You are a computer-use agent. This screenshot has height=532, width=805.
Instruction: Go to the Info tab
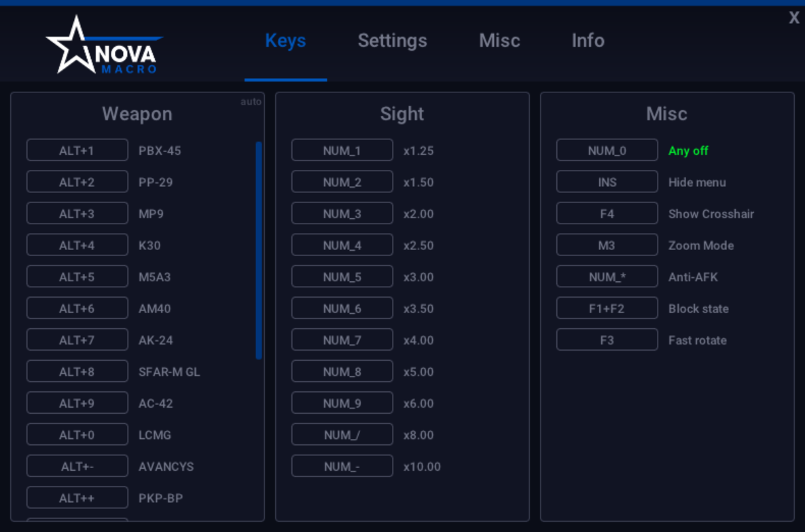click(x=588, y=41)
